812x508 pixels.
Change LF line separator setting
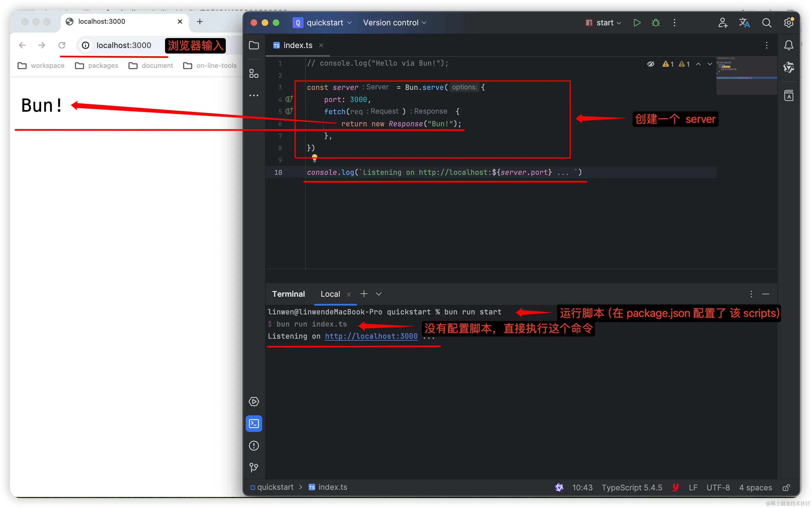693,488
